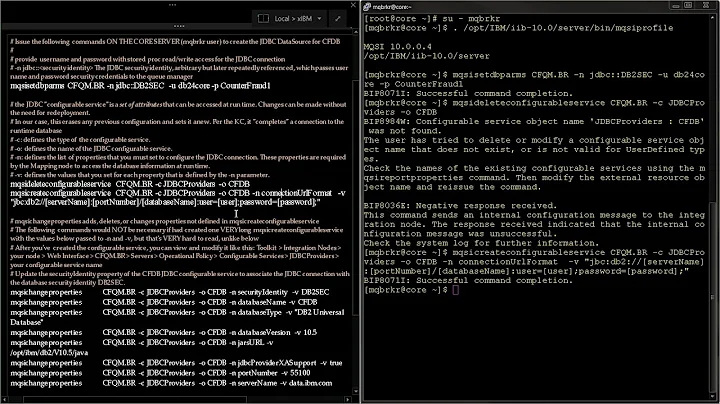720x404 pixels.
Task: Click the notes line containing '-n jarsURL -v'
Action: coord(142,342)
